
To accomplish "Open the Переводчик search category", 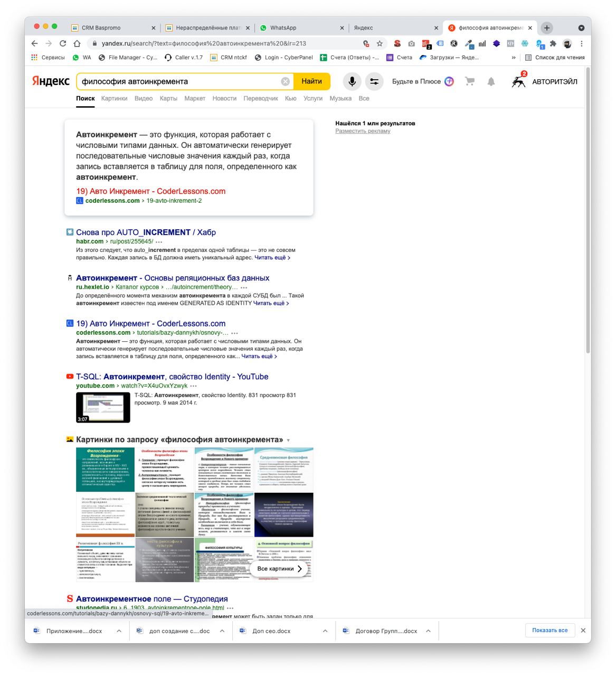I will (x=261, y=98).
